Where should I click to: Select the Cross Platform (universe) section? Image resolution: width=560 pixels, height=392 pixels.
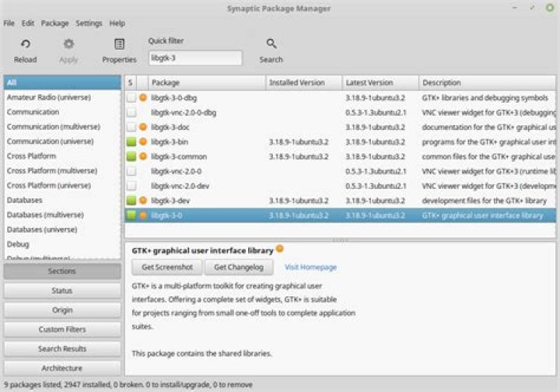62,185
